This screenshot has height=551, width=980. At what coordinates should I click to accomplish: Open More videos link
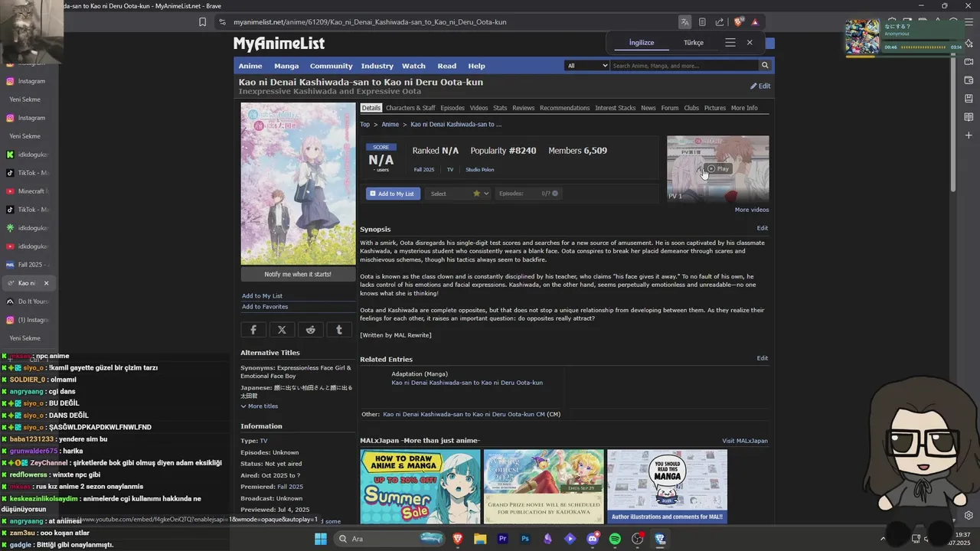tap(752, 210)
